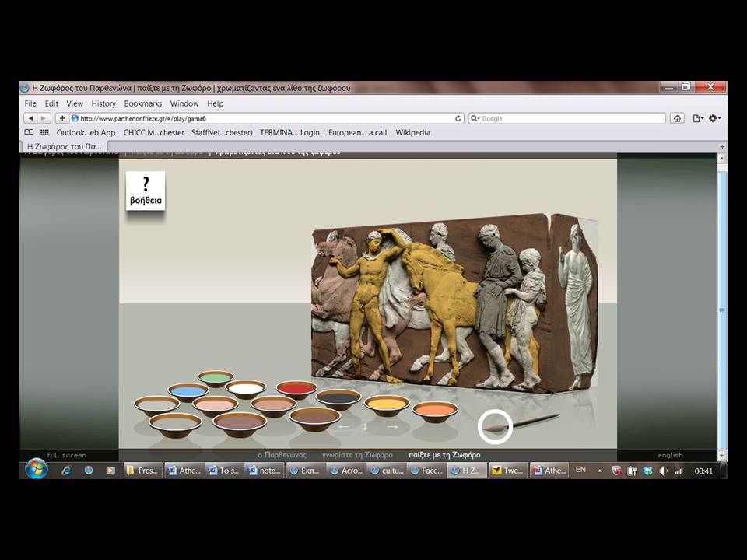Open the CHICC M...chester bookmark
This screenshot has width=747, height=560.
click(x=153, y=133)
